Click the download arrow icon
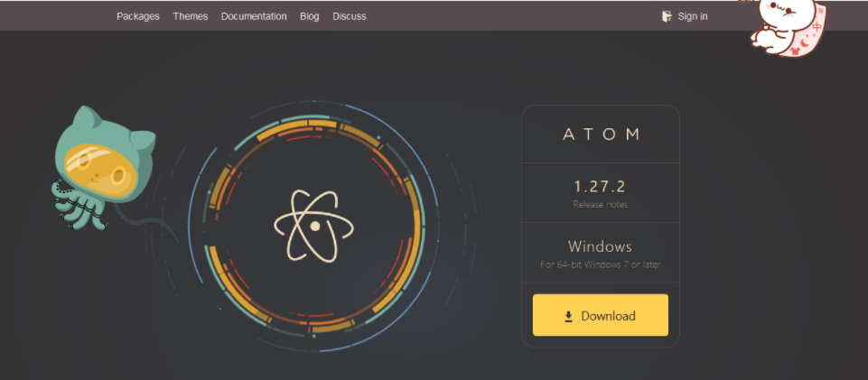 coord(569,316)
